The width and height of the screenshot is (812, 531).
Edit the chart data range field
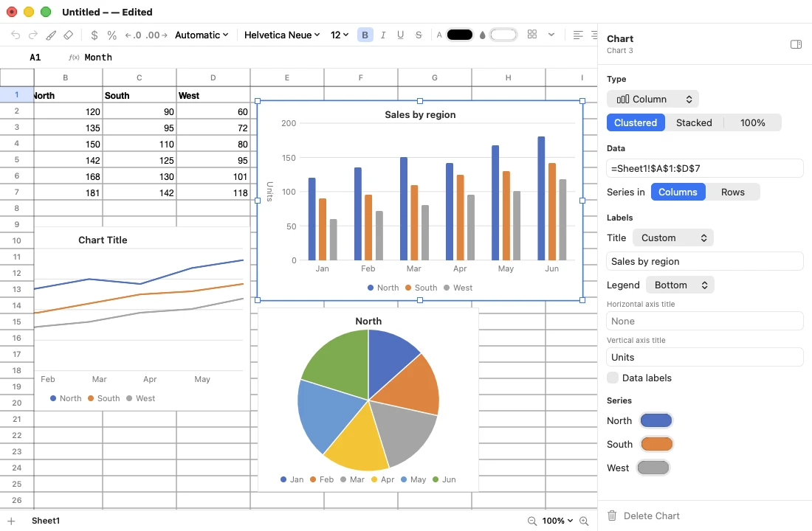705,168
